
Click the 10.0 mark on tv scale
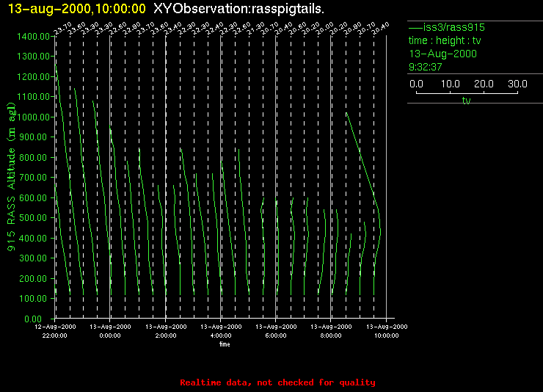450,84
